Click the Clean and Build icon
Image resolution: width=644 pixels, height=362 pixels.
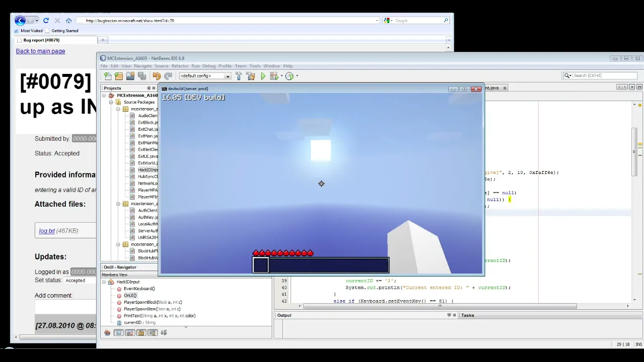tap(251, 76)
